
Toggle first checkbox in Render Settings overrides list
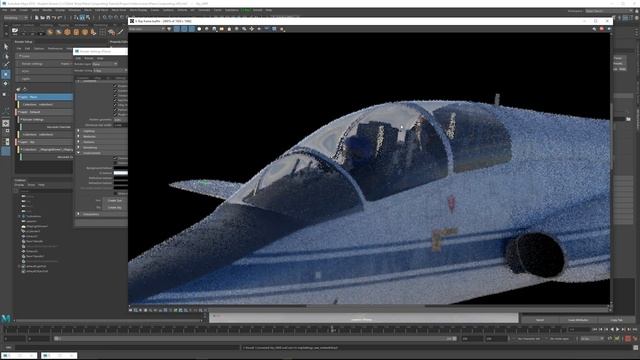tap(115, 86)
